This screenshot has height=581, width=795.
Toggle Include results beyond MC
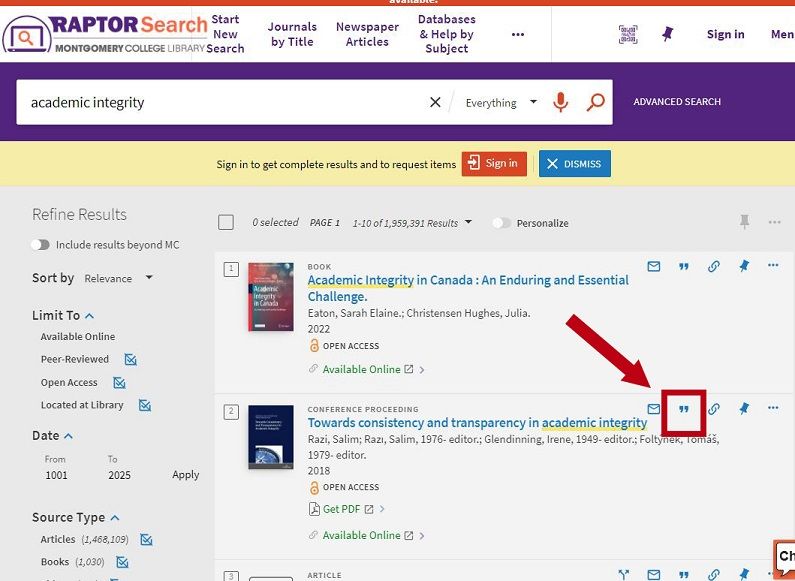[x=40, y=245]
